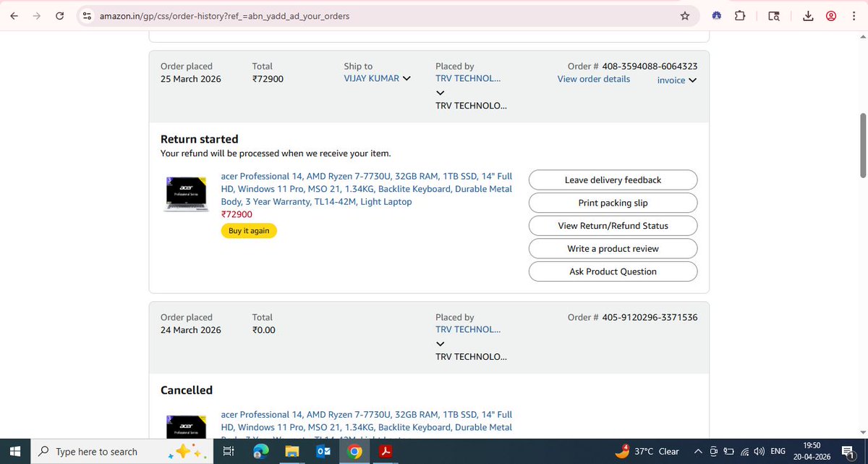Go forward in the browser history
868x464 pixels.
coord(36,15)
